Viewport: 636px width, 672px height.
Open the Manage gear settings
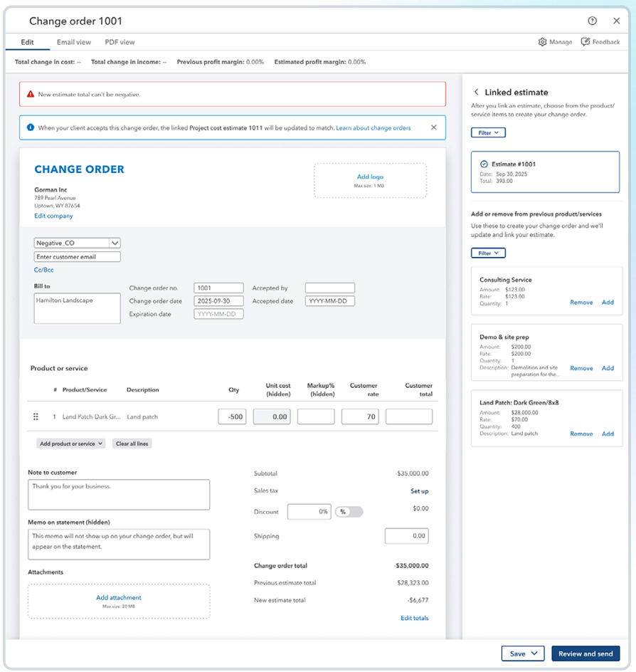click(555, 42)
